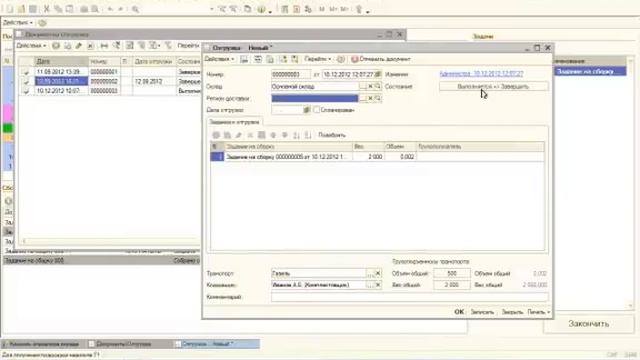This screenshot has width=640, height=360.
Task: Open Регион доставки selection ellipsis button
Action: (363, 98)
